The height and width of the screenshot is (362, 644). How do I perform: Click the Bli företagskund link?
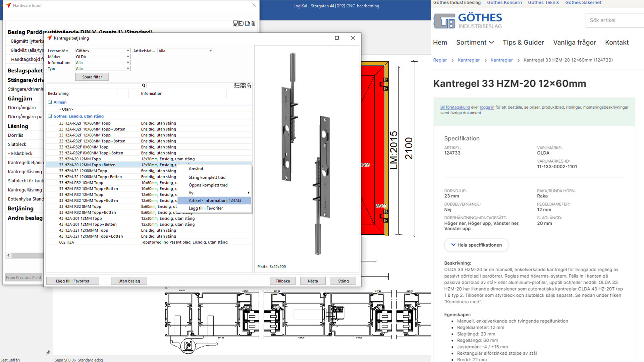(455, 107)
